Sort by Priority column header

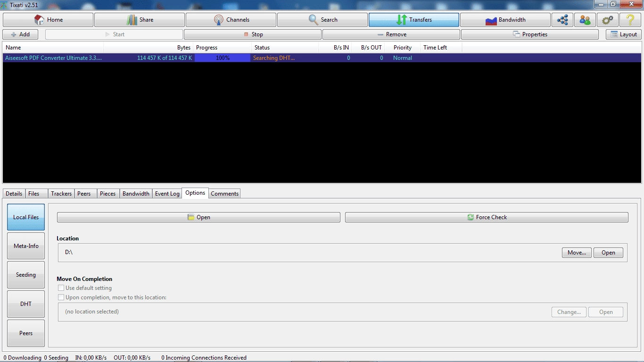click(x=403, y=48)
